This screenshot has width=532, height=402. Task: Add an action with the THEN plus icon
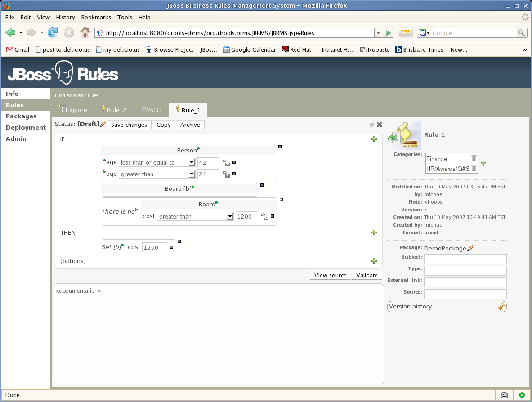pyautogui.click(x=374, y=233)
